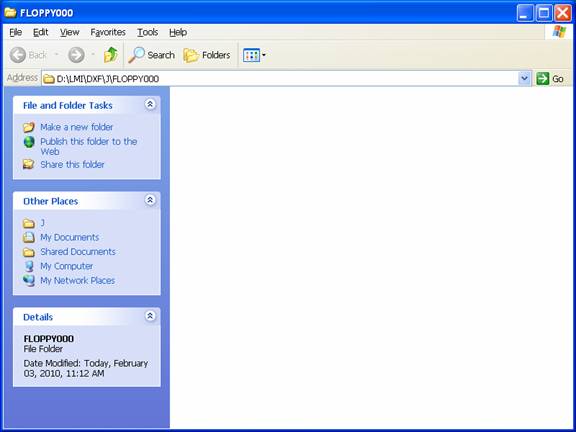Click the My Network Places icon
Image resolution: width=576 pixels, height=432 pixels.
point(29,281)
